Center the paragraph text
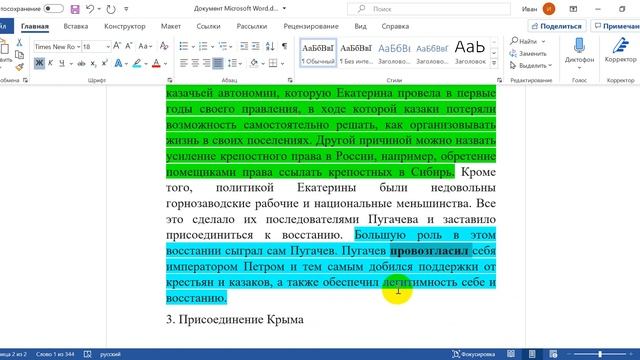The height and width of the screenshot is (360, 640). point(195,63)
